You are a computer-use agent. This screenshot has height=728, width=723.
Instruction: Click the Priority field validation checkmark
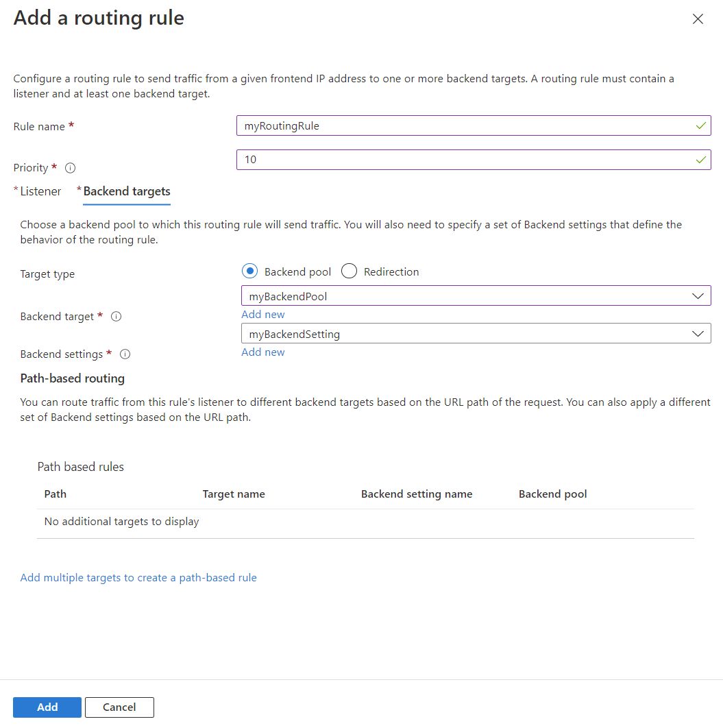(700, 160)
